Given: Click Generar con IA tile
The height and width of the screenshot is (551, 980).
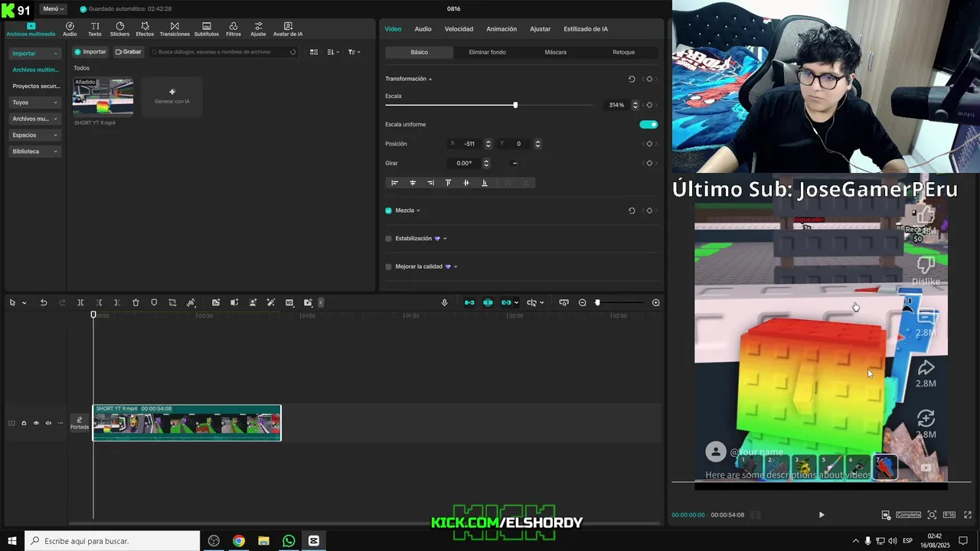Looking at the screenshot, I should pos(172,96).
